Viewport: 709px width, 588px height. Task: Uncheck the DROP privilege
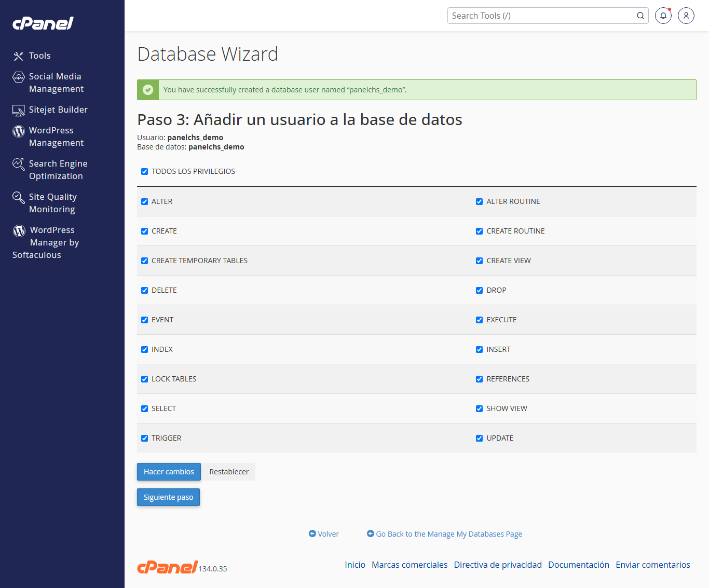(x=480, y=290)
